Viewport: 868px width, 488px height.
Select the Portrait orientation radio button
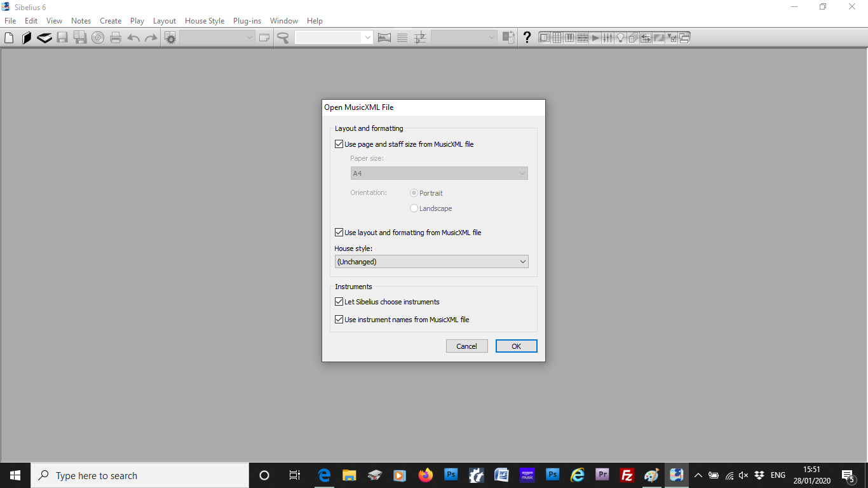coord(414,193)
